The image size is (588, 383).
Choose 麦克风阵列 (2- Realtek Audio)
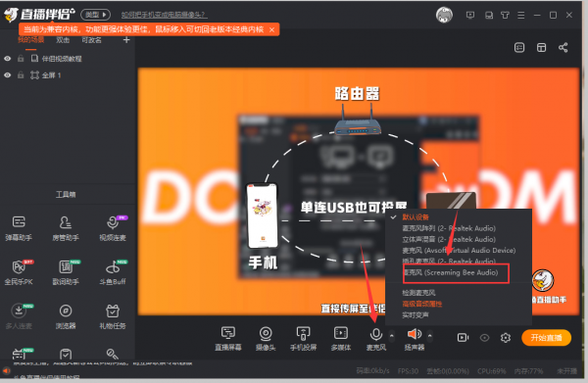(x=449, y=228)
